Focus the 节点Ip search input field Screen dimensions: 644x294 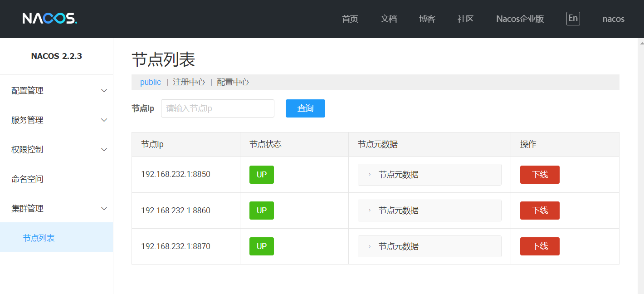pos(218,108)
